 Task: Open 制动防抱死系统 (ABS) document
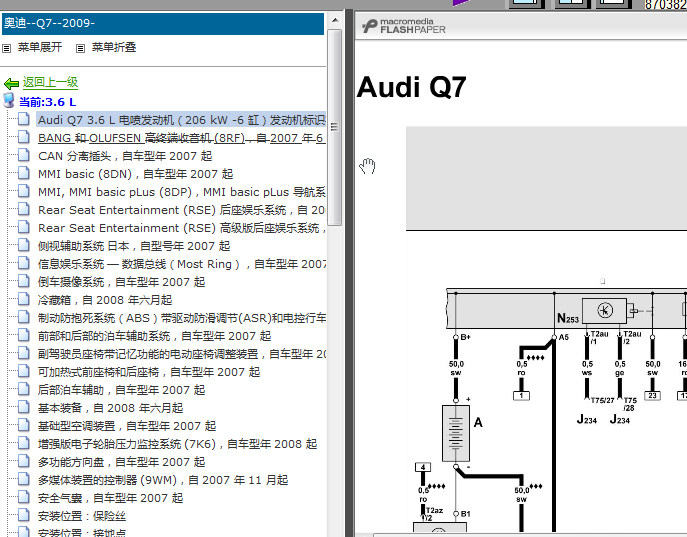point(181,318)
